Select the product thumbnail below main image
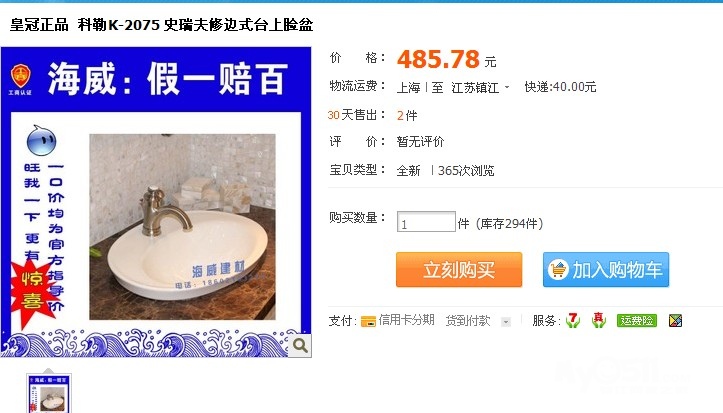 click(x=49, y=394)
